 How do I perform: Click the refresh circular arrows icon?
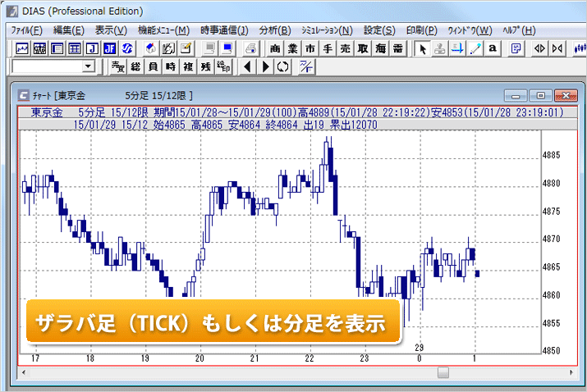(x=282, y=66)
